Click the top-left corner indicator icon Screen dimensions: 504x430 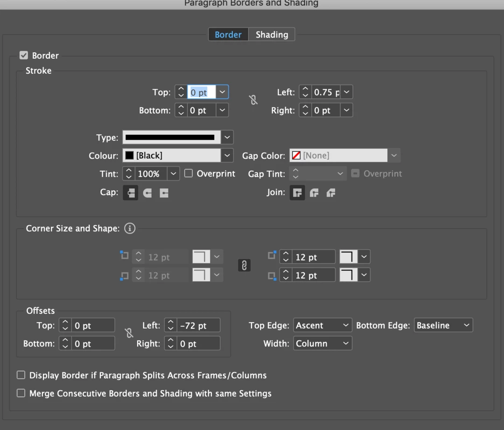(x=124, y=255)
